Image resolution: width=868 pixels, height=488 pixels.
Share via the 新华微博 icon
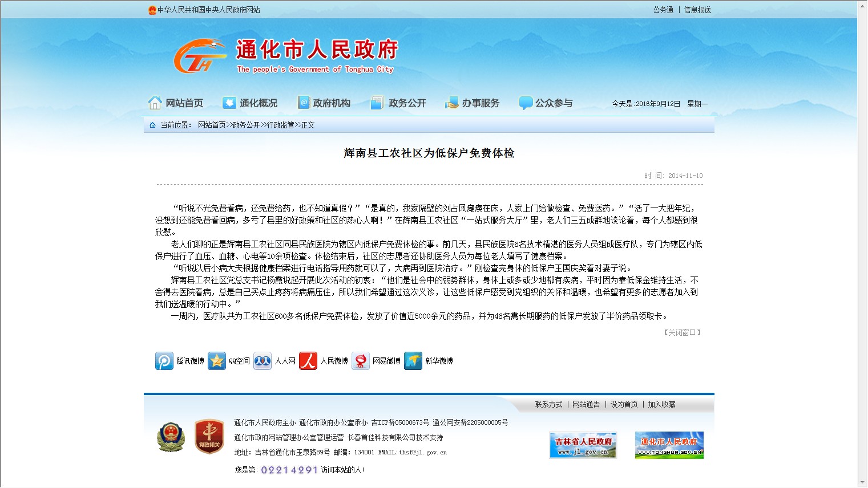[x=413, y=361]
